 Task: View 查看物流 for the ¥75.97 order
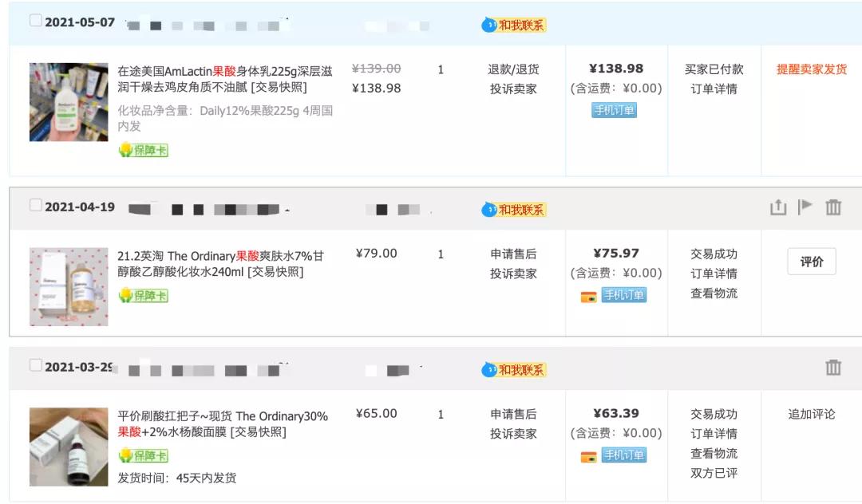click(x=714, y=293)
